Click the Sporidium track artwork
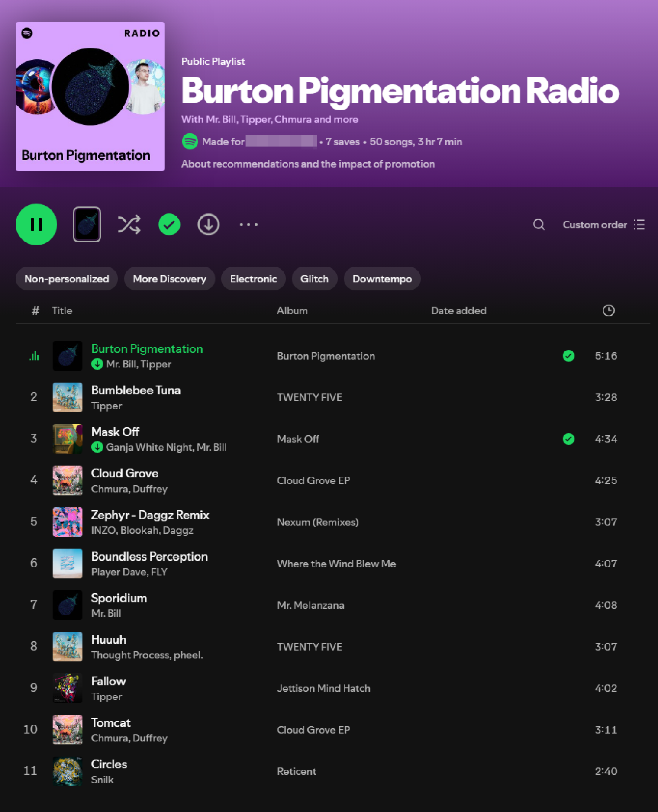 67,605
